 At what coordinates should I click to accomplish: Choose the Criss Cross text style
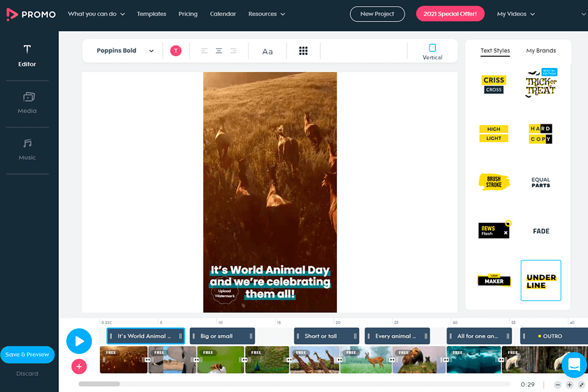(x=494, y=85)
